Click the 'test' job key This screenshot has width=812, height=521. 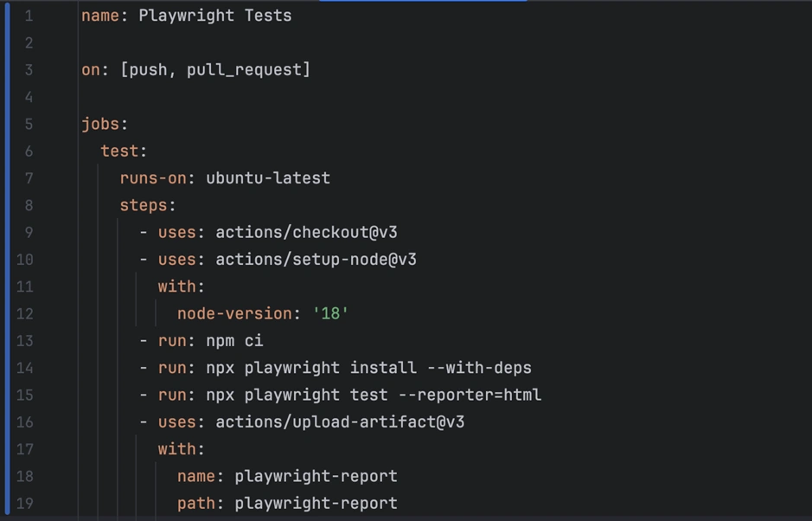coord(119,151)
